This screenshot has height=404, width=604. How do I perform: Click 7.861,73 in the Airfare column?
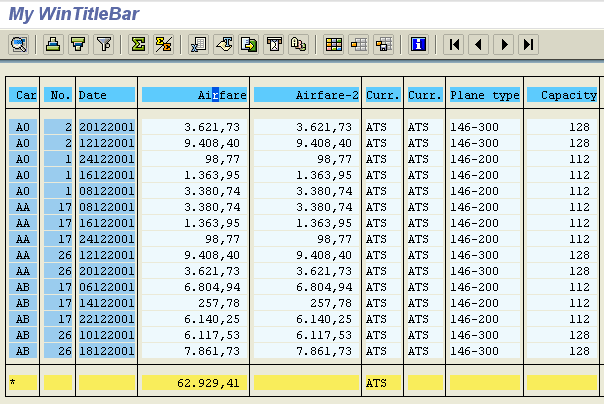pyautogui.click(x=194, y=351)
